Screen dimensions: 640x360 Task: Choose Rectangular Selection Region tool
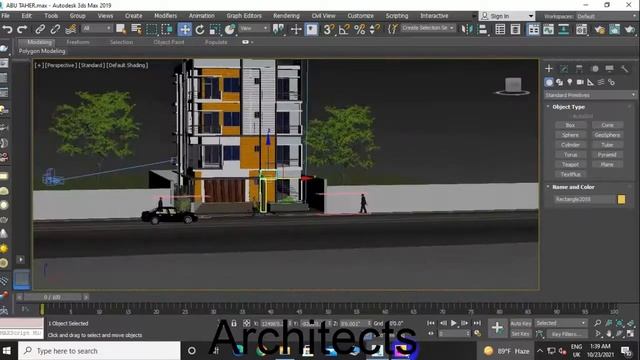151,29
